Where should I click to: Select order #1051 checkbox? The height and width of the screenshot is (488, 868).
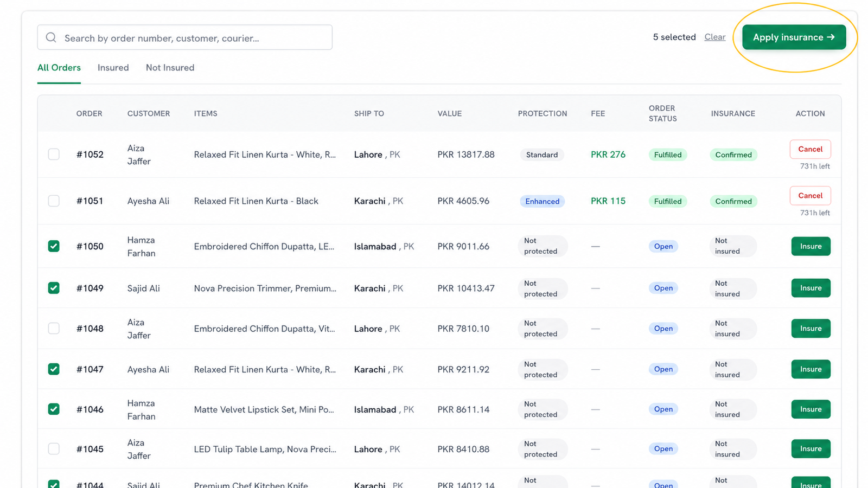pos(54,201)
